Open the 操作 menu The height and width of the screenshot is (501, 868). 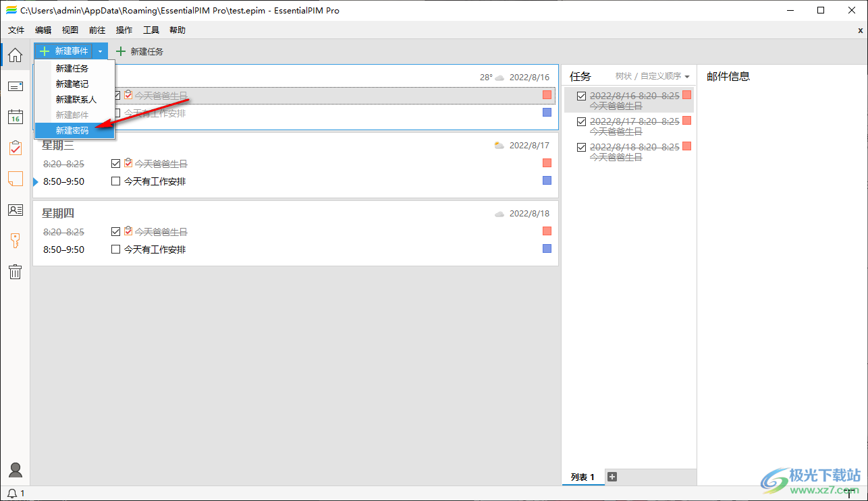(124, 30)
